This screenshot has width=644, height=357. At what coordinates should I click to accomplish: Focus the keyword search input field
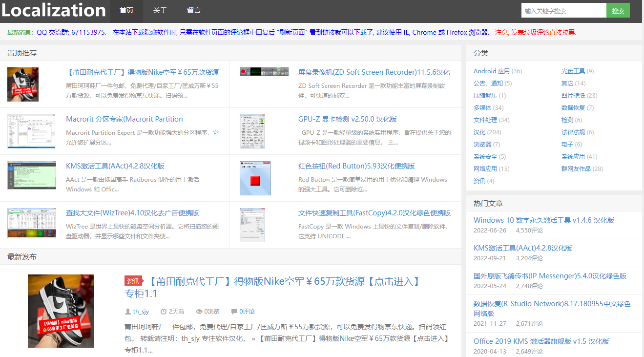coord(564,11)
